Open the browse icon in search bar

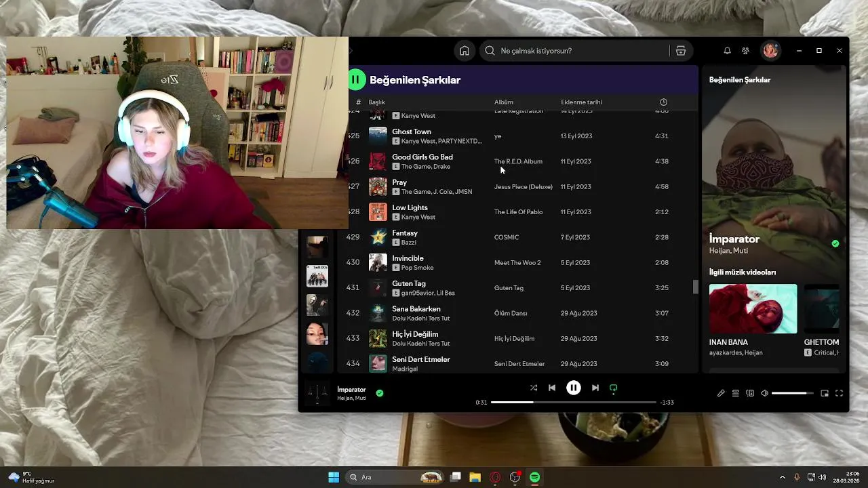pos(681,51)
